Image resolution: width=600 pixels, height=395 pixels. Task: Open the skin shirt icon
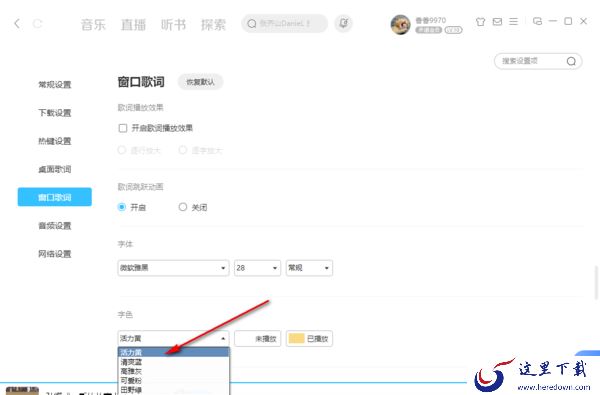[x=480, y=22]
